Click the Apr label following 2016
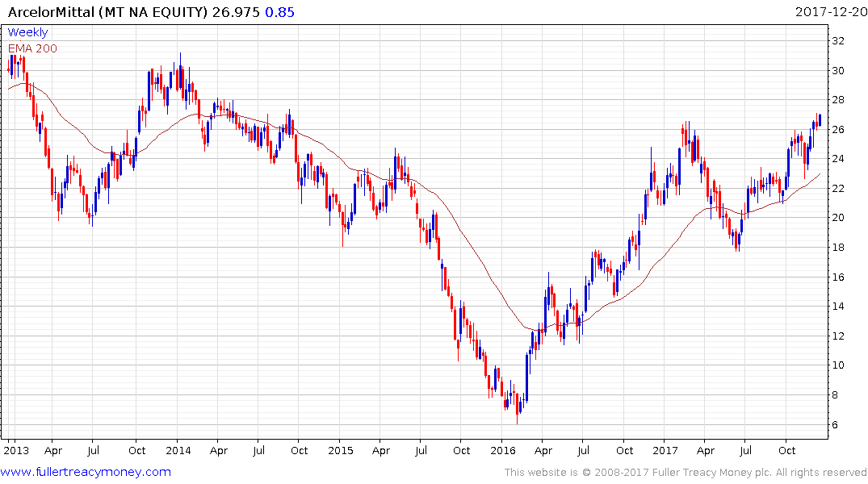The width and height of the screenshot is (868, 484). [543, 451]
